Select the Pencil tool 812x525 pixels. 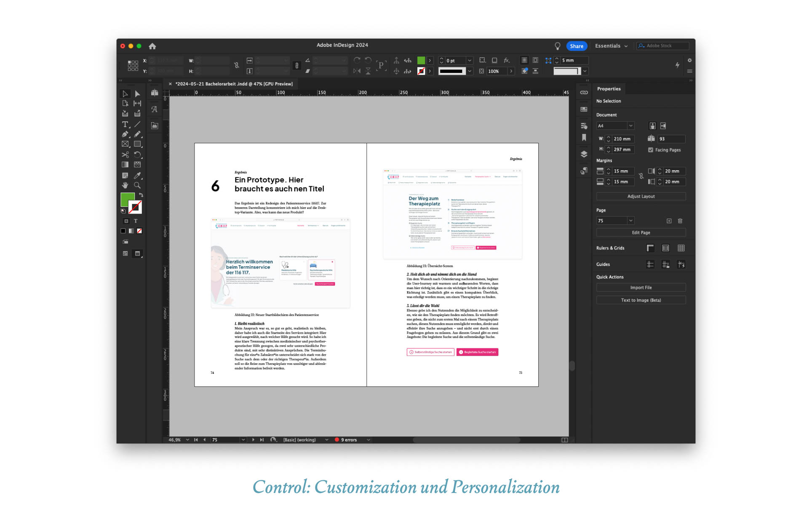[137, 134]
